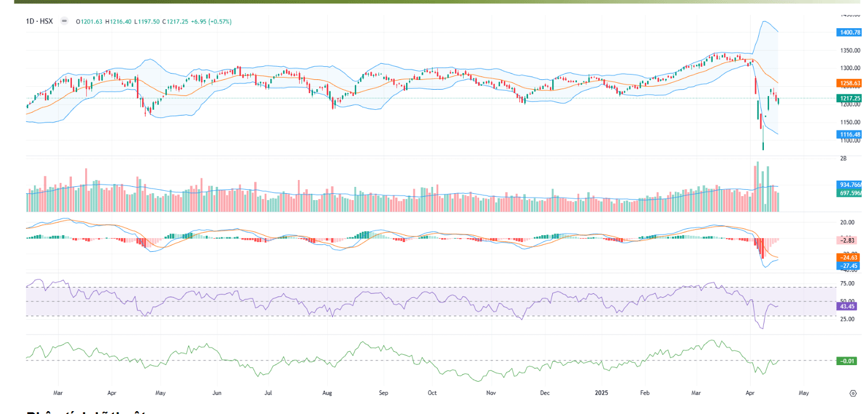Click the gray status dot beside HSX
The width and height of the screenshot is (868, 414).
(63, 21)
